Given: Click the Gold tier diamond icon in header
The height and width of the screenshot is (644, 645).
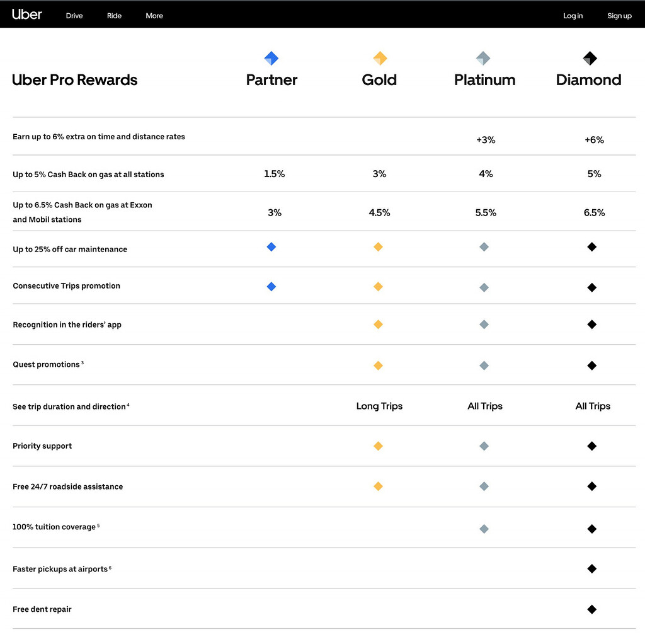Looking at the screenshot, I should 380,59.
